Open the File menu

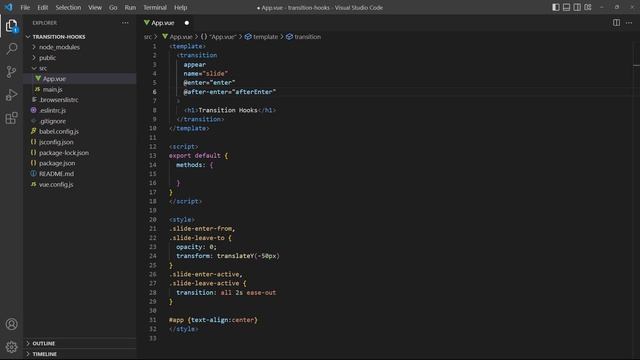(x=25, y=7)
